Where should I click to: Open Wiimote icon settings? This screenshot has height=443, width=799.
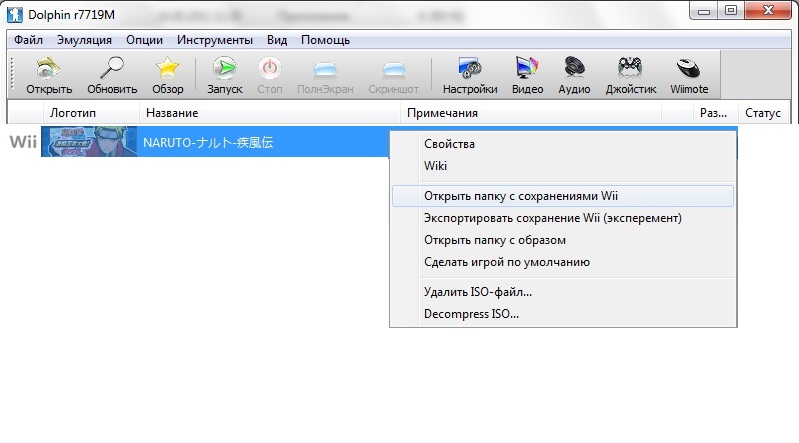(688, 68)
